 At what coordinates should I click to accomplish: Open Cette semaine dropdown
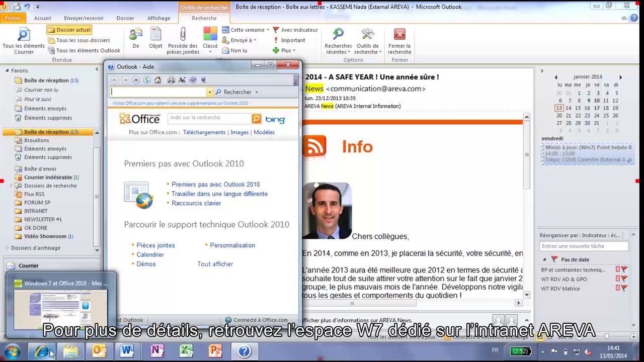pyautogui.click(x=246, y=30)
